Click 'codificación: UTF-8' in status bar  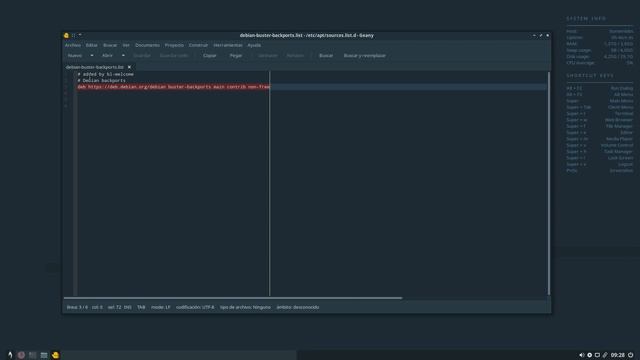[x=195, y=307]
